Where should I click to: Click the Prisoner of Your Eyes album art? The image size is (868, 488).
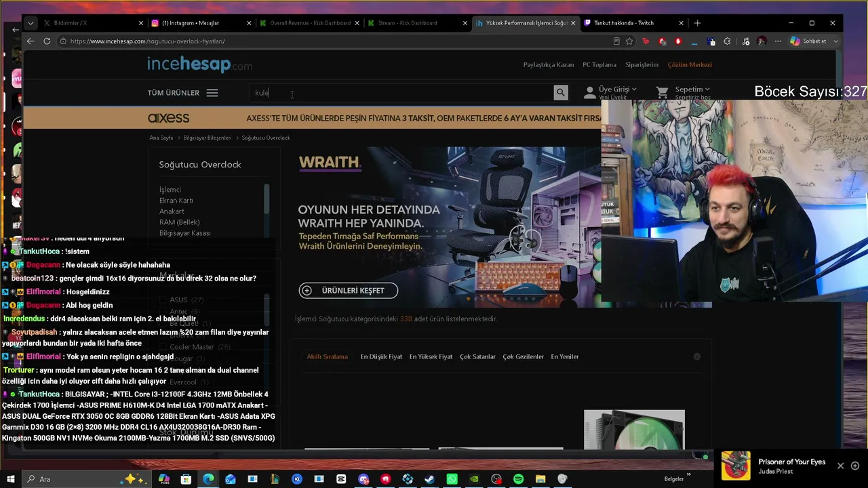(736, 466)
